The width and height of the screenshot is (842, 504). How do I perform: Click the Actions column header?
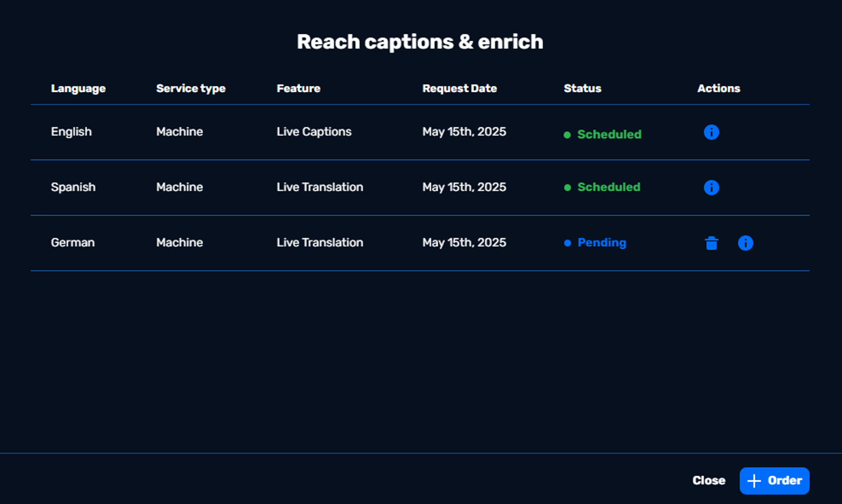coord(718,89)
